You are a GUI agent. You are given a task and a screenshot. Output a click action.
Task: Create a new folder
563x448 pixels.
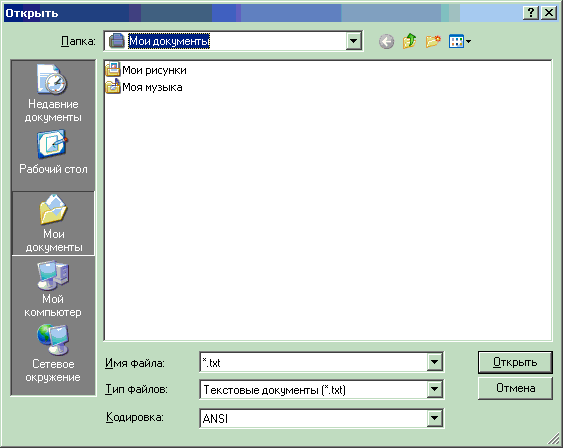433,42
